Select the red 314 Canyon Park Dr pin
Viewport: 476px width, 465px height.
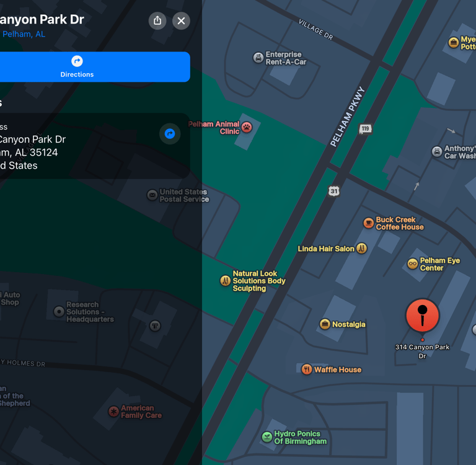422,316
